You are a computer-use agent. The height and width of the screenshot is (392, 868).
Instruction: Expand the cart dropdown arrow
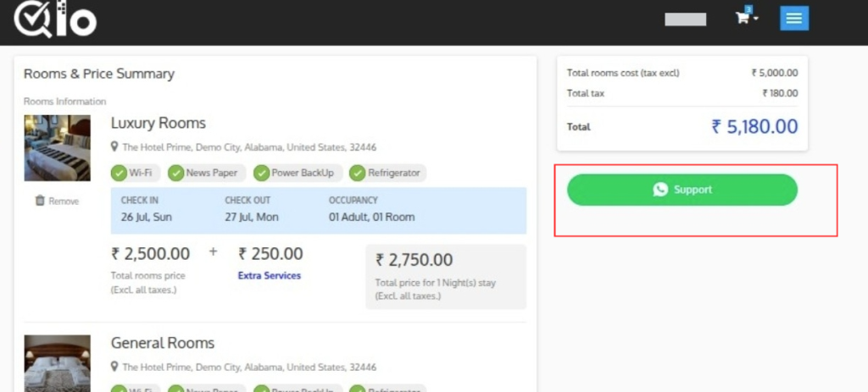click(x=755, y=19)
